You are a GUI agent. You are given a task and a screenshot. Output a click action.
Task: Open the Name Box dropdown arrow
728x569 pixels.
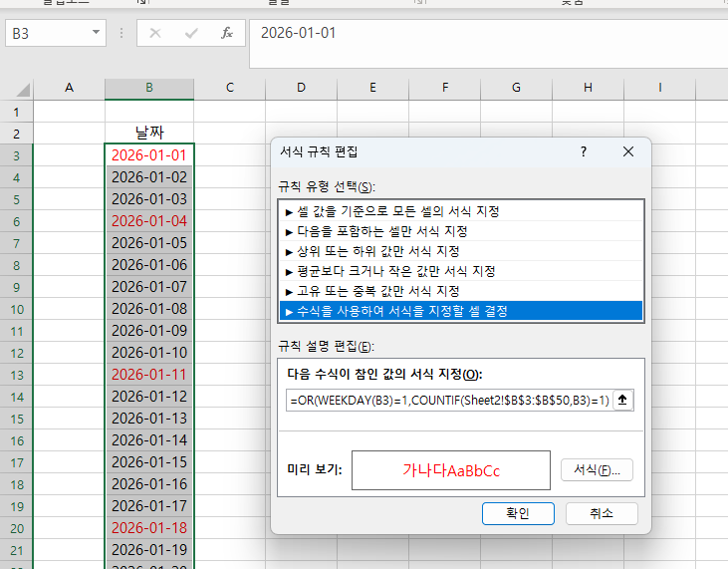(96, 33)
